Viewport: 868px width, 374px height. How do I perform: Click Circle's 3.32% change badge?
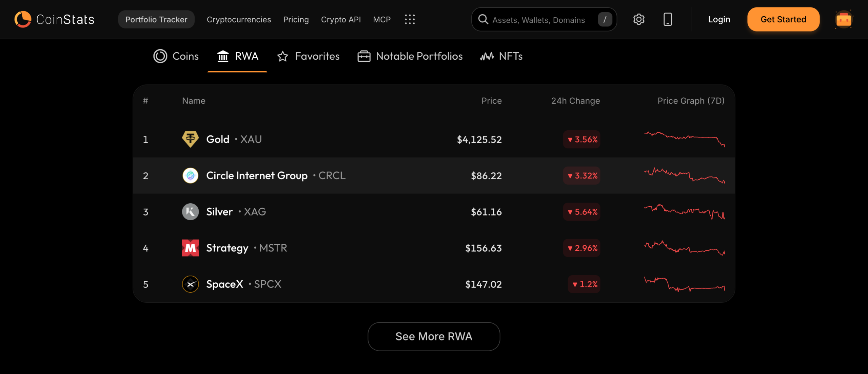(581, 175)
